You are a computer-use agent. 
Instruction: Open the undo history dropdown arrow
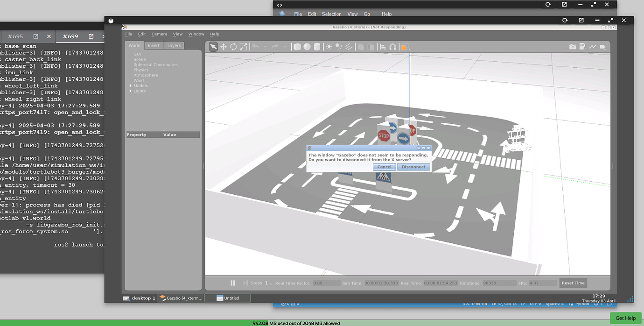coord(265,47)
